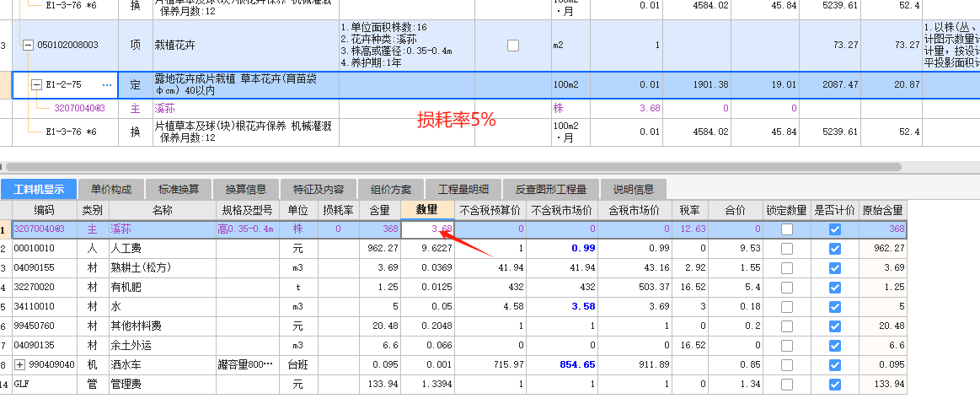Viewport: 980px width, 420px height.
Task: Select the 99450760 其他材料费 code cell
Action: click(44, 326)
